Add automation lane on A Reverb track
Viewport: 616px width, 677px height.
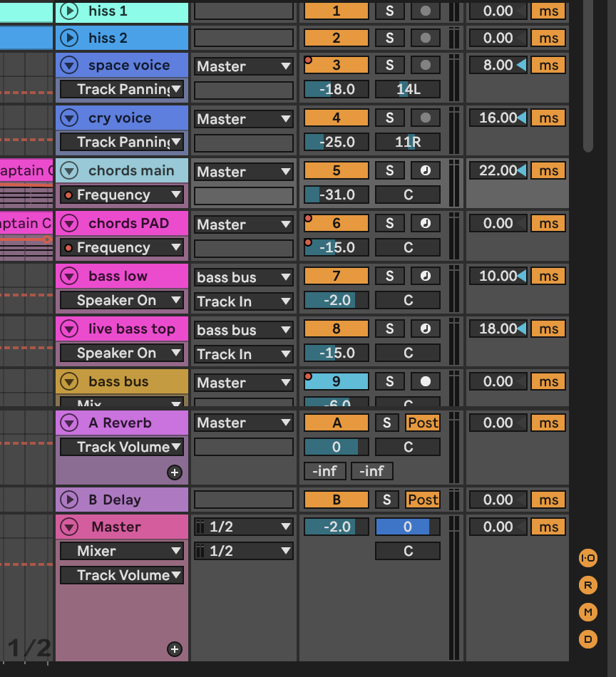(174, 472)
